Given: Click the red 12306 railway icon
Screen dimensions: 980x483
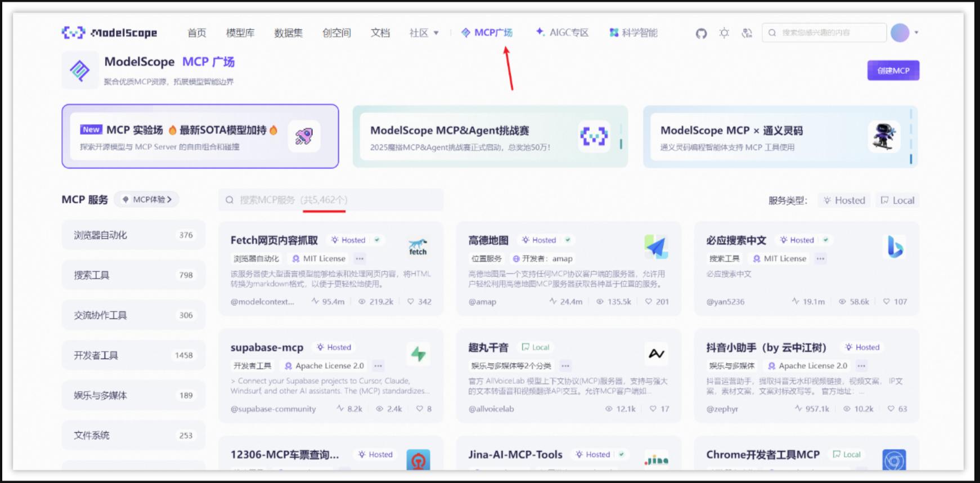Looking at the screenshot, I should click(x=418, y=459).
